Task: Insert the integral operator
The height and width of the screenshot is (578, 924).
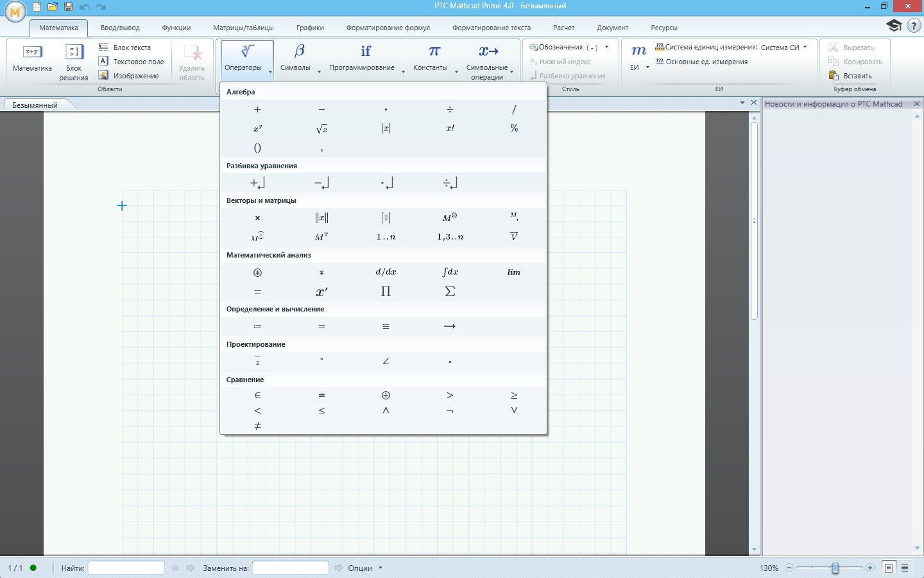Action: [x=450, y=272]
